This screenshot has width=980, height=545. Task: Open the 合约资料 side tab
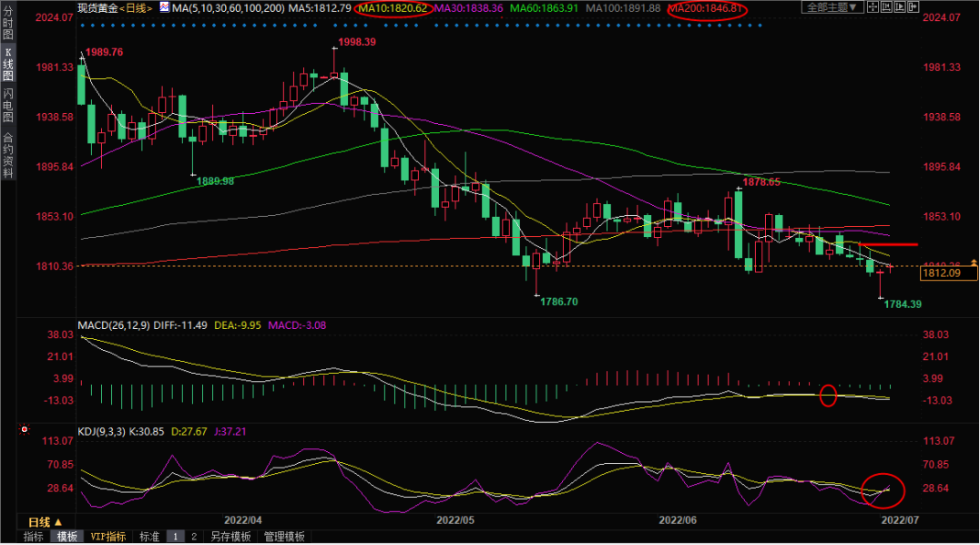click(7, 154)
